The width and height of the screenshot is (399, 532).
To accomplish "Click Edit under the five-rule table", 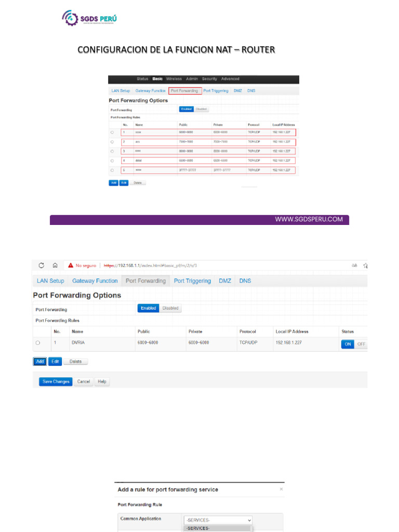I will [124, 182].
